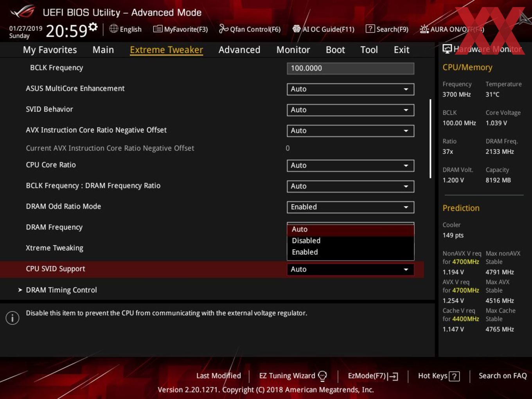Open the ASUS MultiCore Enhancement dropdown
This screenshot has height=399, width=532.
click(350, 89)
